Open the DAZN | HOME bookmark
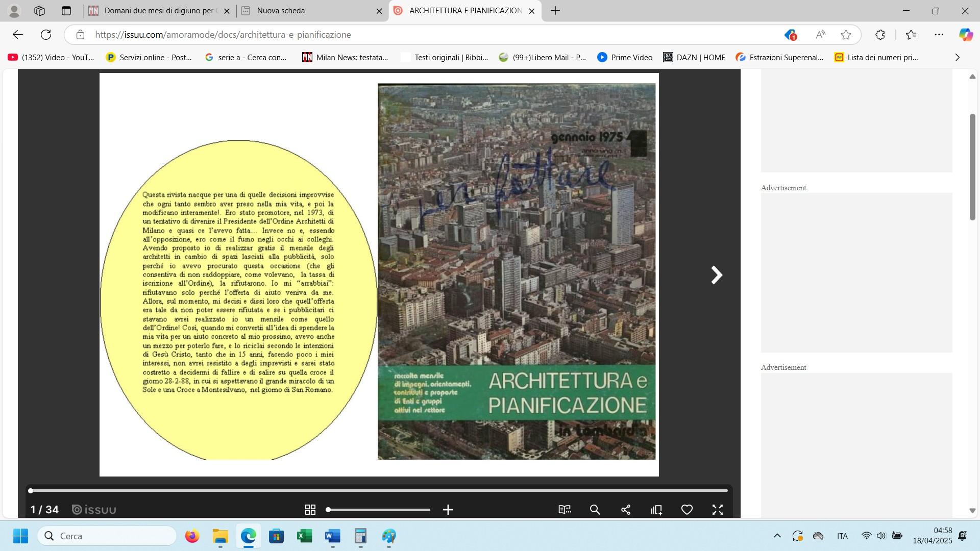This screenshot has height=551, width=980. tap(694, 58)
